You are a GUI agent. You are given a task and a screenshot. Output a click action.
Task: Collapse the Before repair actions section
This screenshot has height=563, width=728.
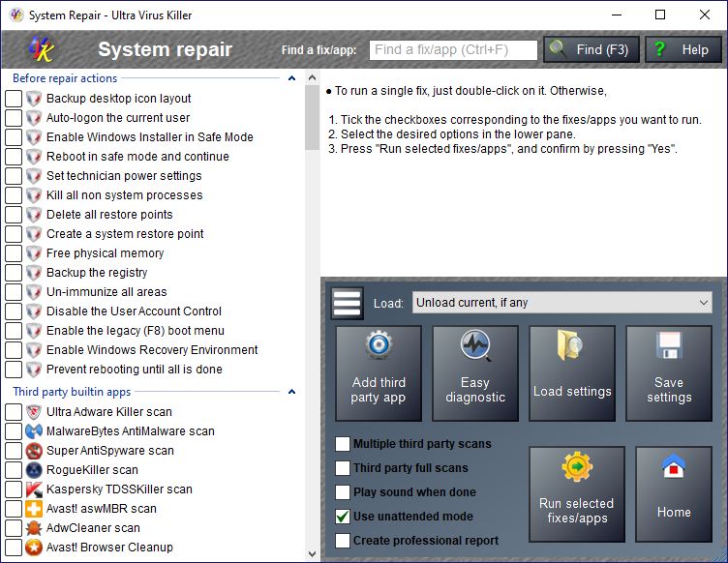point(292,78)
